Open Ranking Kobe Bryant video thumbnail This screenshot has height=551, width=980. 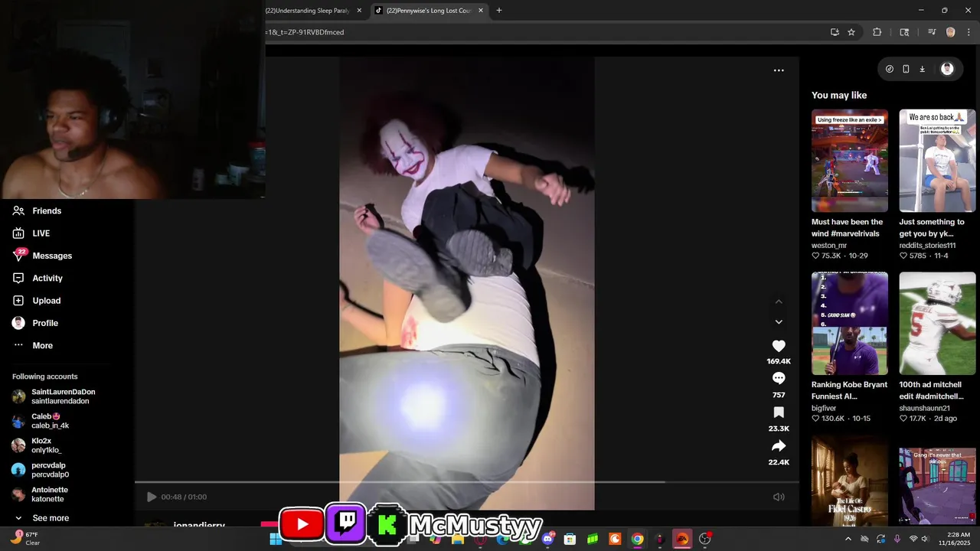click(x=850, y=323)
